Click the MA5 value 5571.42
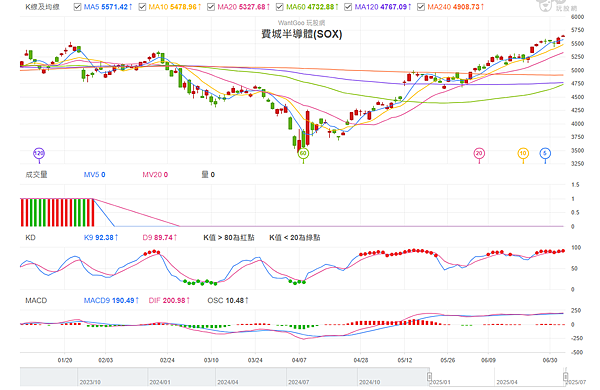 [114, 7]
